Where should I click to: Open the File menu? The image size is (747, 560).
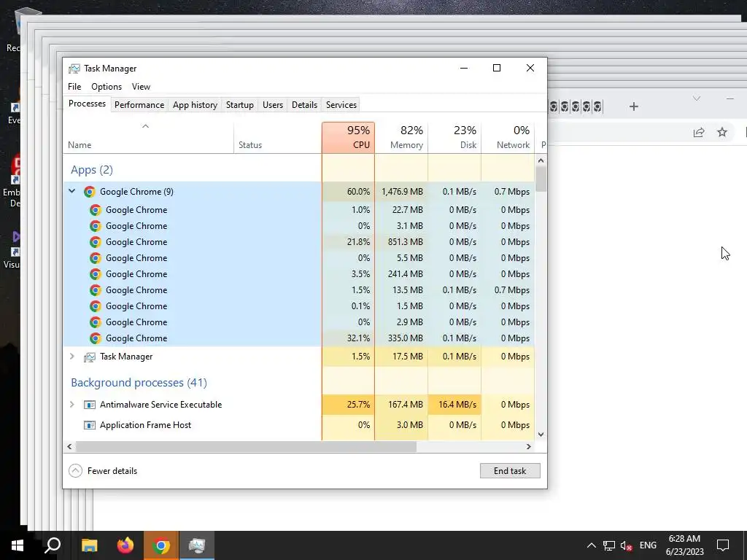click(74, 87)
